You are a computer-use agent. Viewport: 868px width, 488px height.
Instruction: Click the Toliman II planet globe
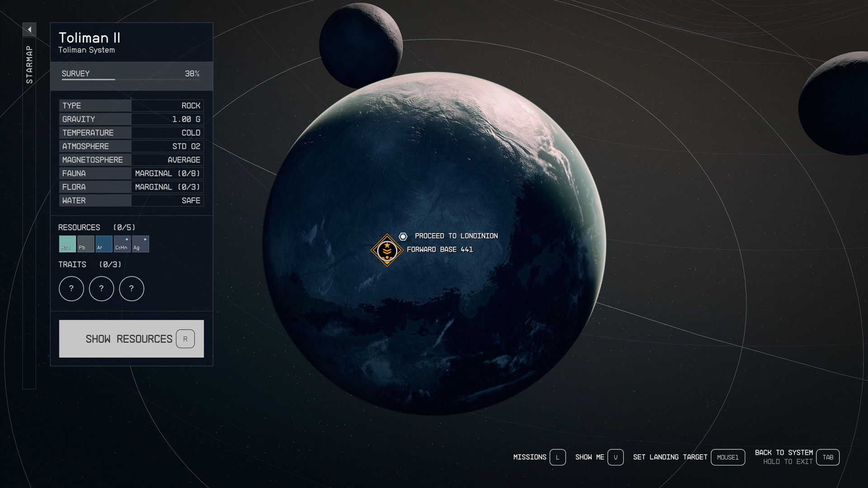(434, 244)
